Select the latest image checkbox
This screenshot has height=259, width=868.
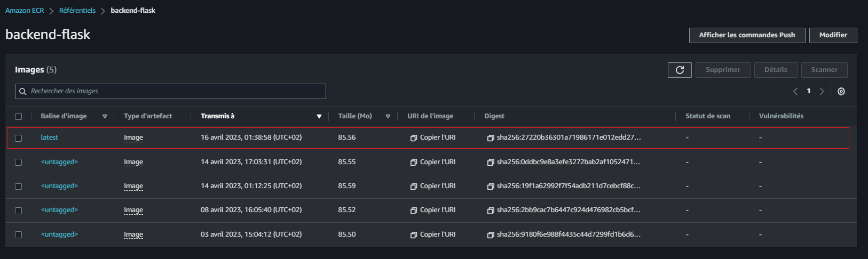pos(19,138)
